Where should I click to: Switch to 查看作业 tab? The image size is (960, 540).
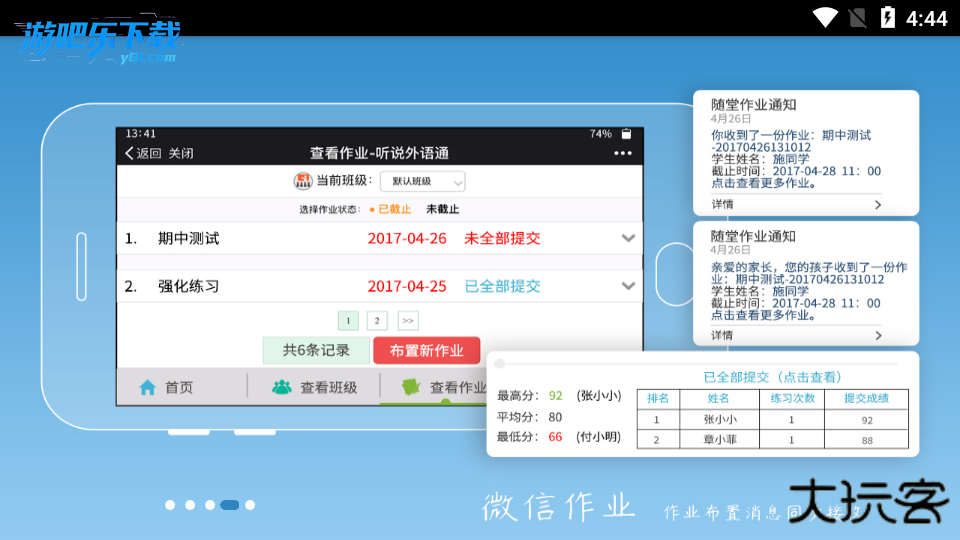coord(444,388)
